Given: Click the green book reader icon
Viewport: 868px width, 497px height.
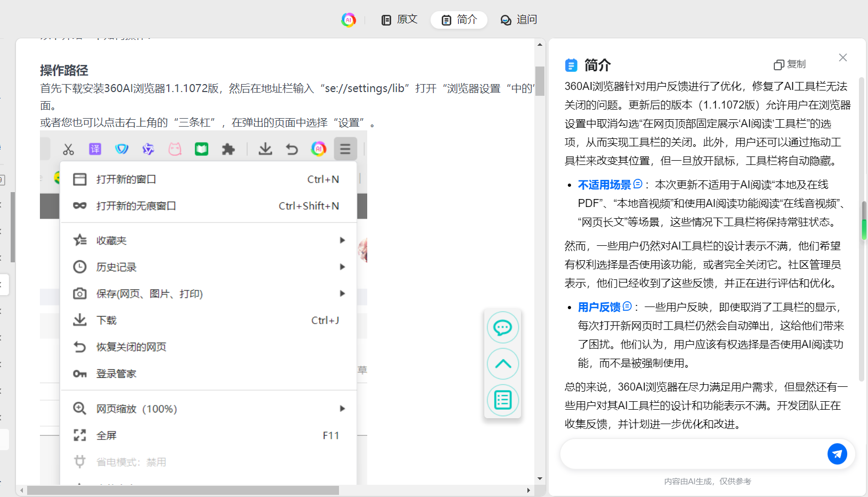Looking at the screenshot, I should (201, 149).
